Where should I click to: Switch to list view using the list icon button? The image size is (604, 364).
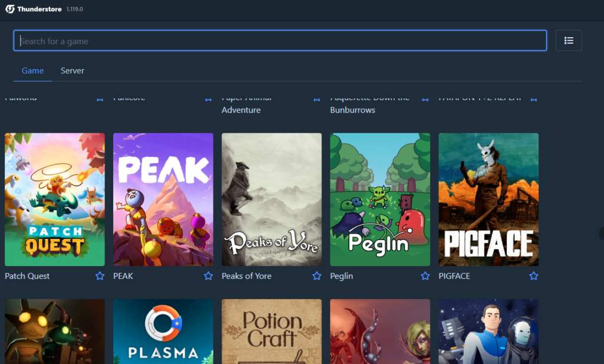coord(569,41)
